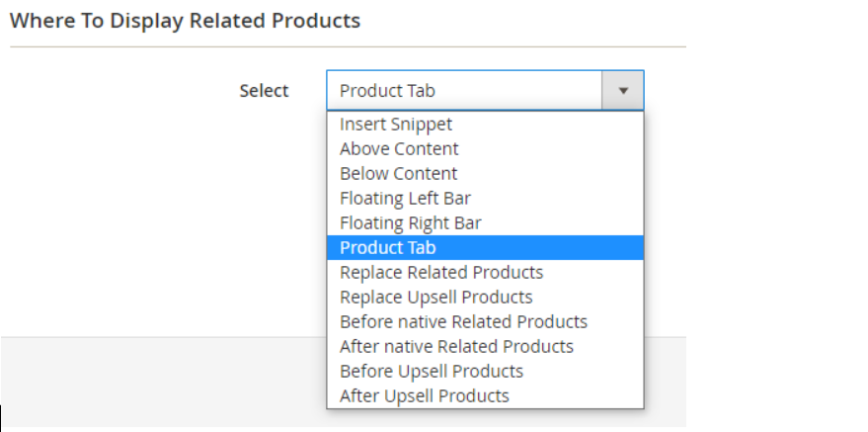This screenshot has width=868, height=432.
Task: Choose Insert Snippet from the list
Action: (396, 125)
